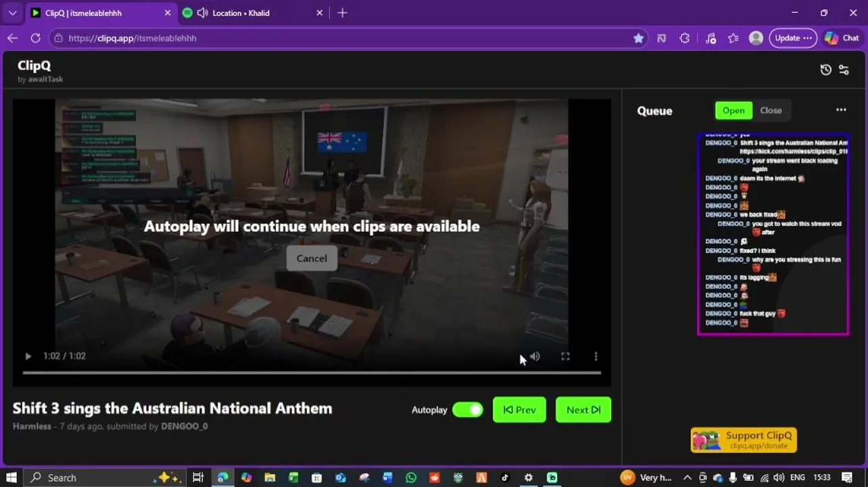View site information icon

(57, 39)
